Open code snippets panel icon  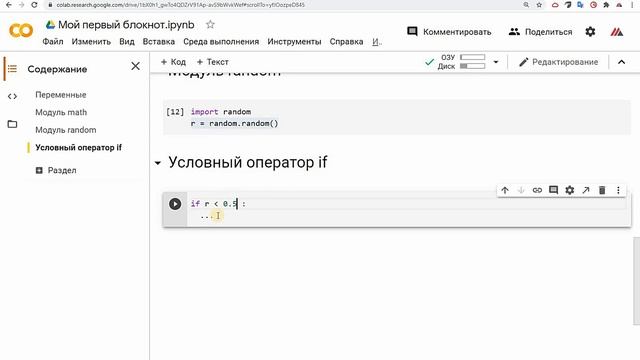click(12, 96)
